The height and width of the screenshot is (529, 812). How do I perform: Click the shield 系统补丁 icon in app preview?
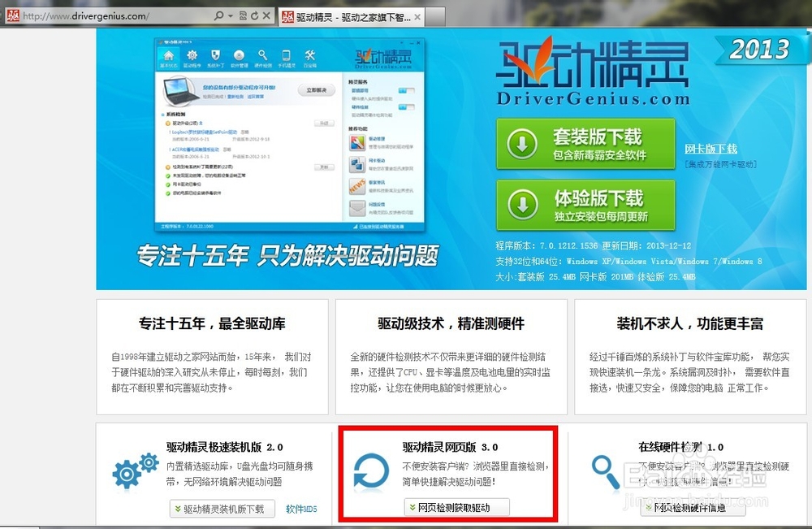click(215, 55)
